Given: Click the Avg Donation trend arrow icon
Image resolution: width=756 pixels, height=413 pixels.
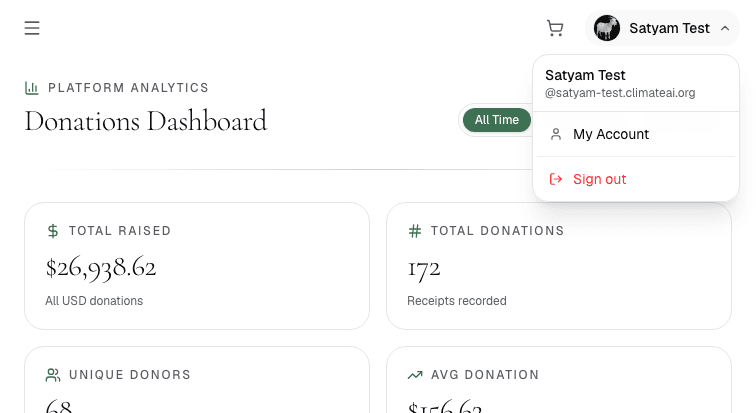Looking at the screenshot, I should tap(415, 375).
